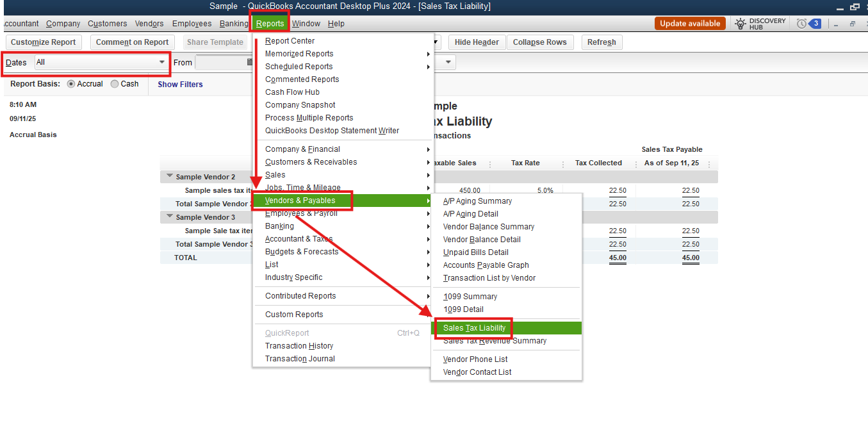Click the orange Update available button

tap(690, 24)
